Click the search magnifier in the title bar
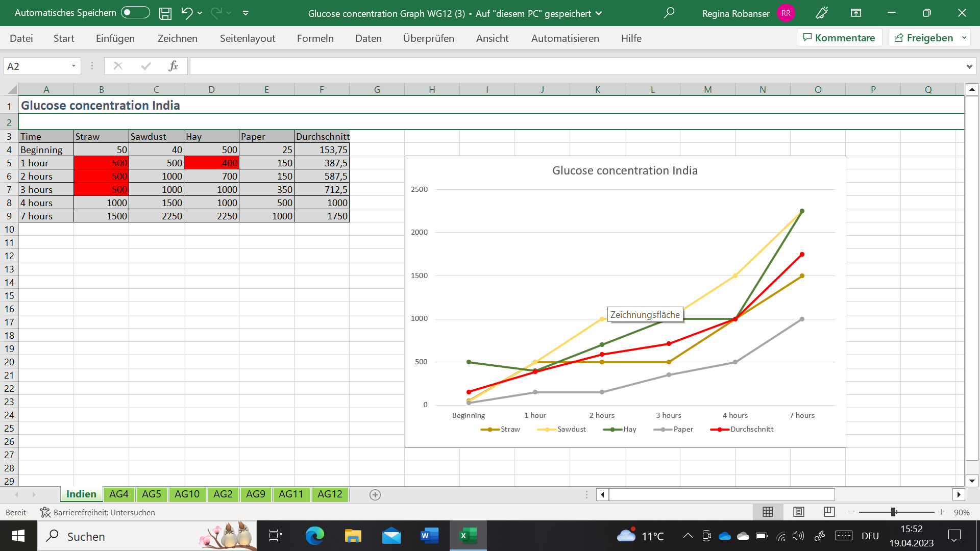 pos(669,13)
